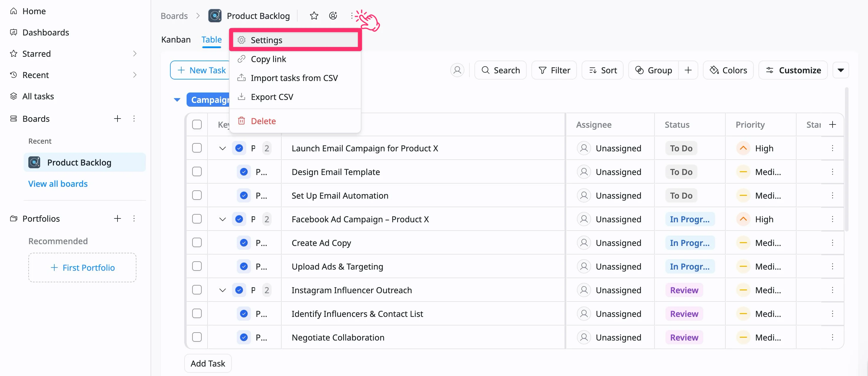
Task: Open row menu for Facebook Ad Campaign task
Action: tap(832, 219)
